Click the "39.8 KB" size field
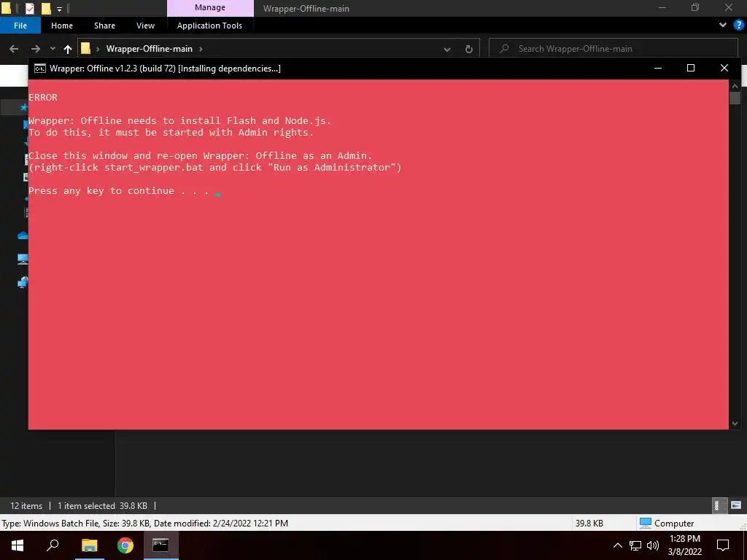 point(589,523)
